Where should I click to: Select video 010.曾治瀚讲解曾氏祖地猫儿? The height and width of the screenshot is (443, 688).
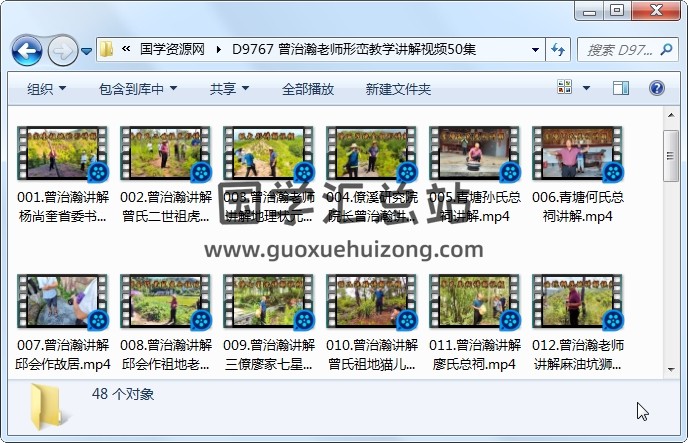372,323
